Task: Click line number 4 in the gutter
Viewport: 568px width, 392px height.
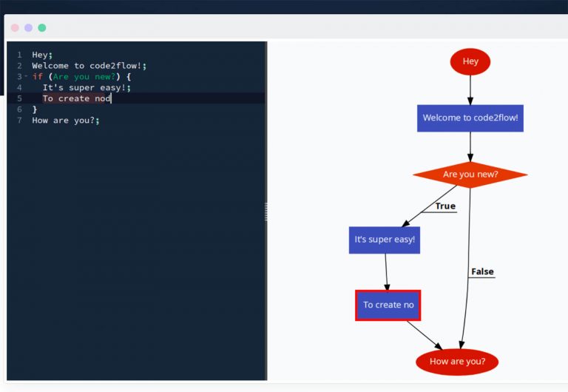Action: coord(19,87)
